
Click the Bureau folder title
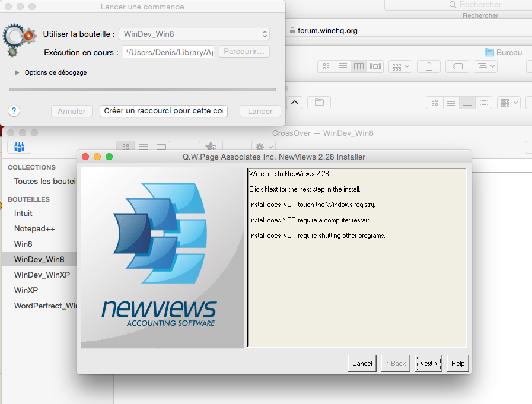[x=503, y=52]
